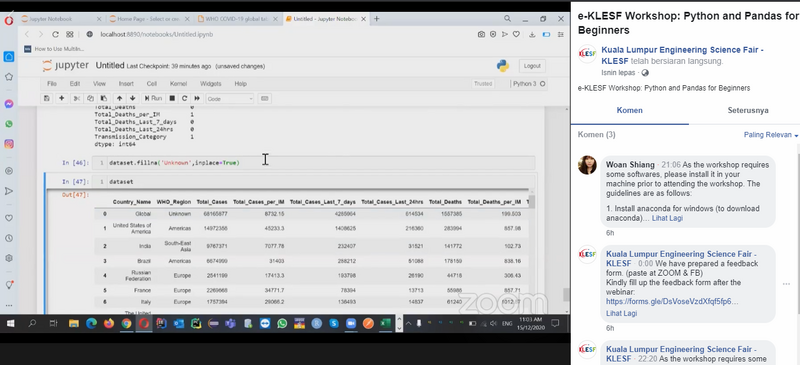Open the ad blocker shield icon
This screenshot has width=800, height=365.
click(x=493, y=34)
